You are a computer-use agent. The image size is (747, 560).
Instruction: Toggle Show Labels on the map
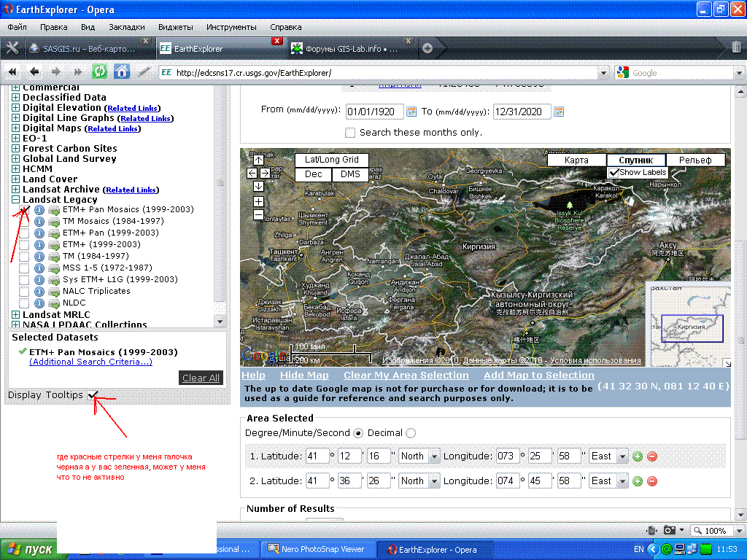tap(614, 173)
